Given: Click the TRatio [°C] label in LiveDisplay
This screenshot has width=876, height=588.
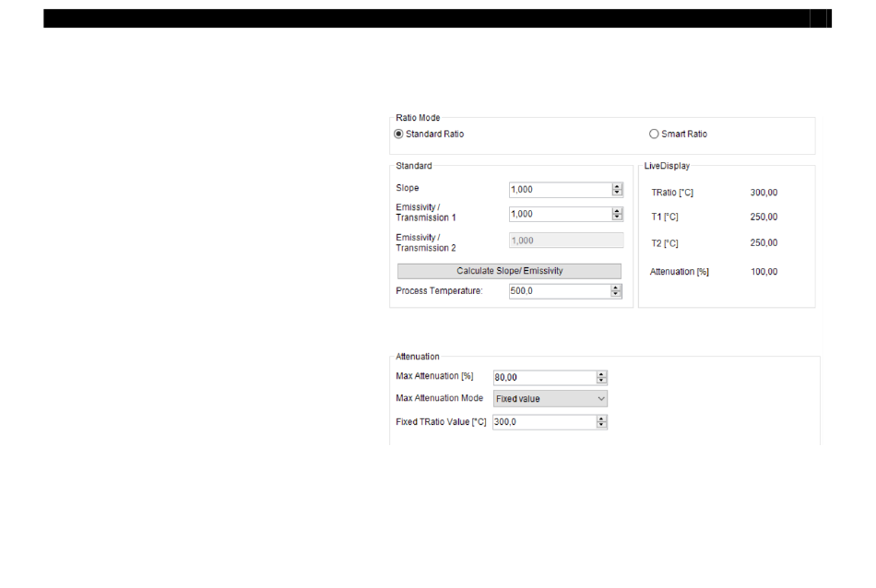Looking at the screenshot, I should (672, 193).
